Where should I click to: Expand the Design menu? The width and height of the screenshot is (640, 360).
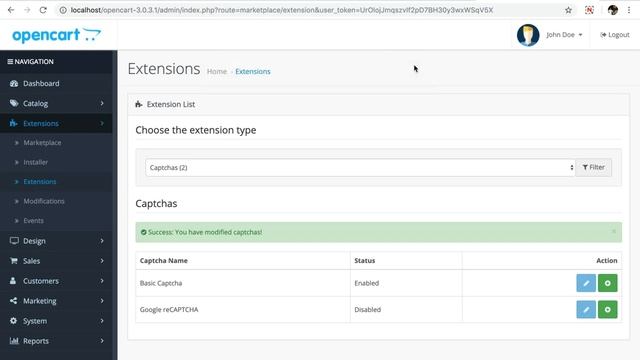pyautogui.click(x=56, y=241)
